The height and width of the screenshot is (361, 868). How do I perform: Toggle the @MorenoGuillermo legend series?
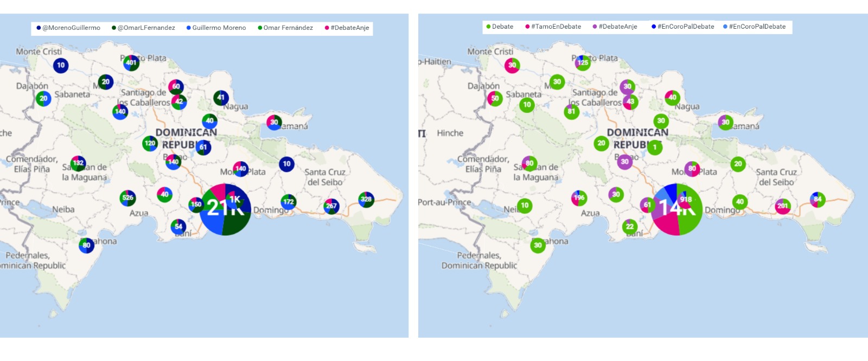point(68,28)
